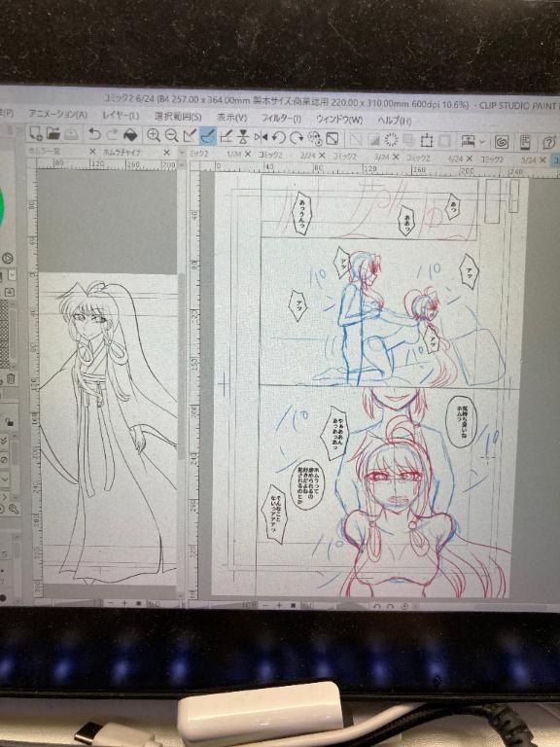
Task: Expand the bed icon dropdown arrow
Action: click(x=482, y=141)
